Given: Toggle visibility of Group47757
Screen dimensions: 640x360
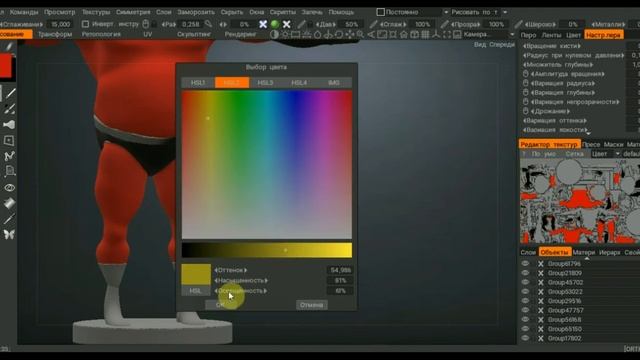Looking at the screenshot, I should [525, 310].
